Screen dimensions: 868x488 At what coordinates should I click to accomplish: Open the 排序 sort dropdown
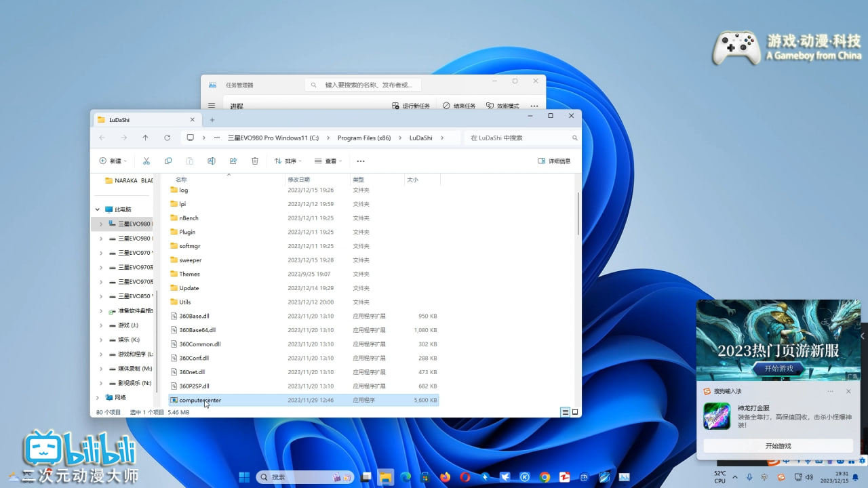[x=288, y=161]
